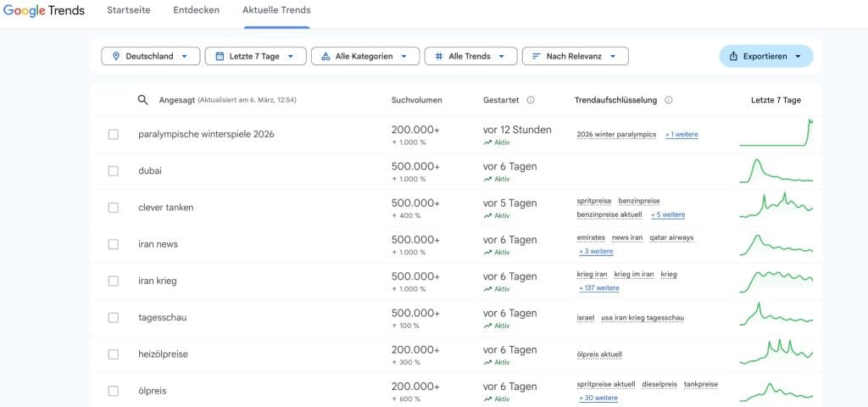The width and height of the screenshot is (868, 407).
Task: Select the dubai row checkbox
Action: (114, 171)
